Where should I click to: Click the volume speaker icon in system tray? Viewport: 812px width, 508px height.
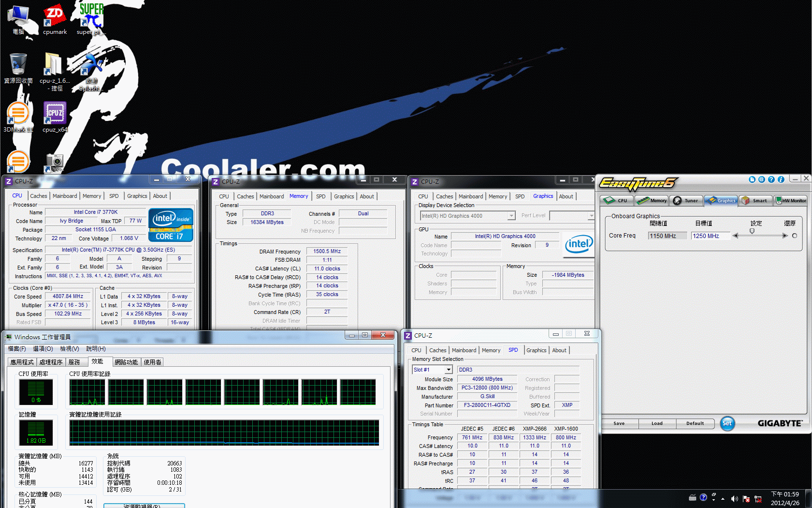pyautogui.click(x=734, y=499)
